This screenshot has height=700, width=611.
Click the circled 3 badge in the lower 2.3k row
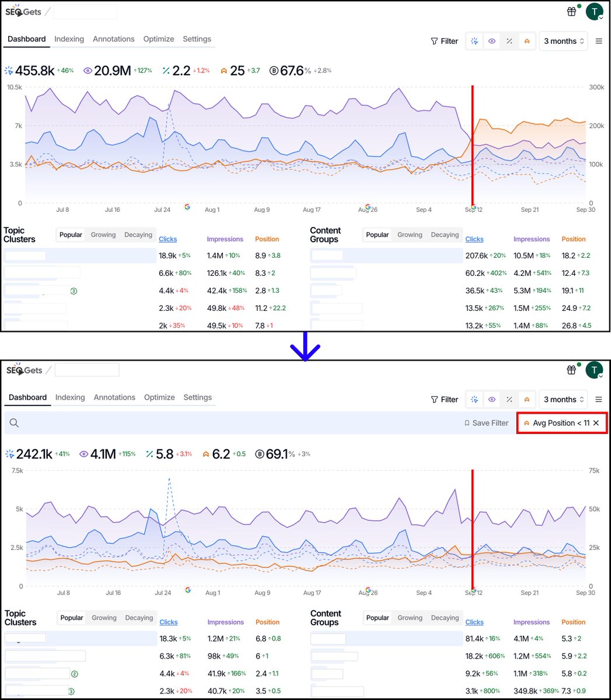[x=71, y=691]
